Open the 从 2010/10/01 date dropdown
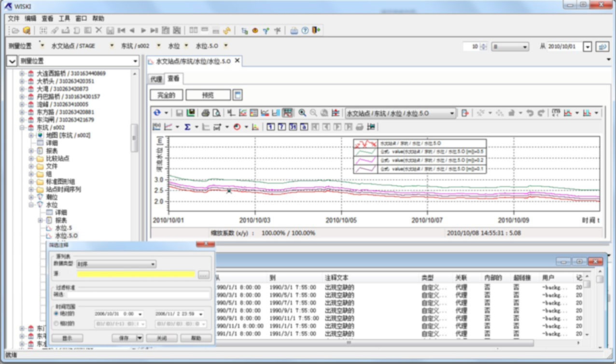 587,47
